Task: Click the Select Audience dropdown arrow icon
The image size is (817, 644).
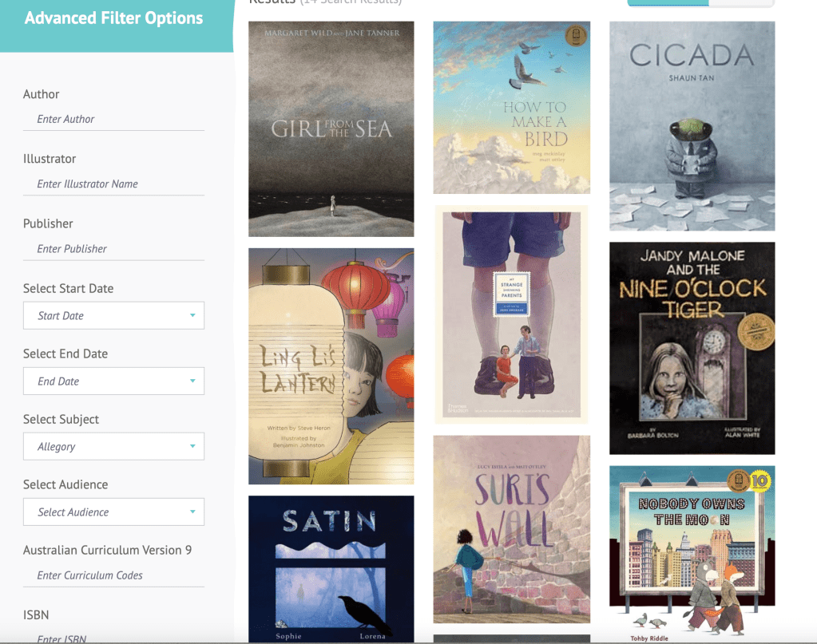Action: [x=192, y=512]
